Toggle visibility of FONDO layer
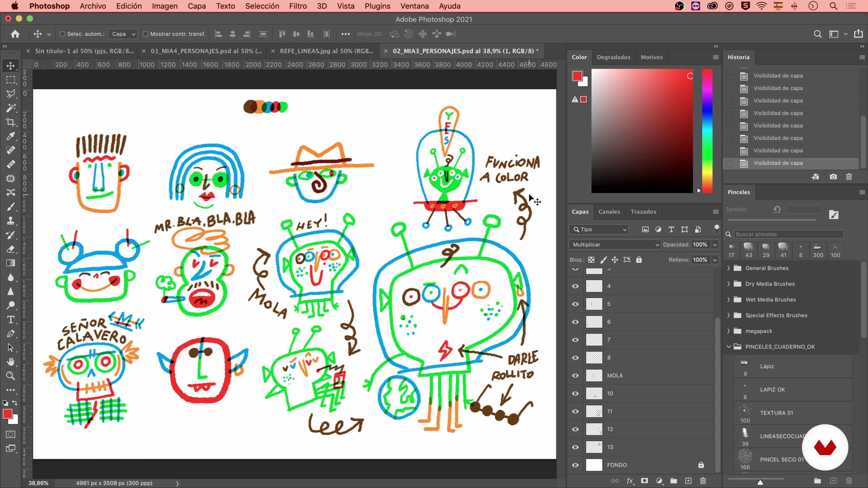 pyautogui.click(x=575, y=465)
